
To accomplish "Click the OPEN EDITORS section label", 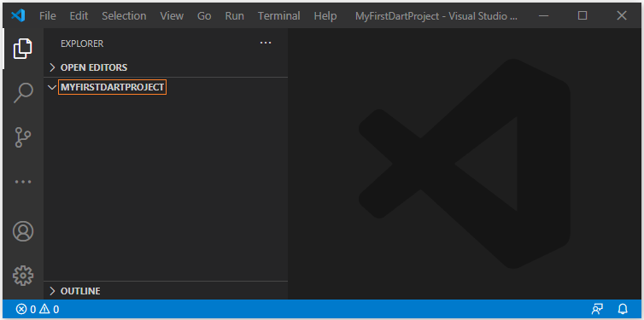I will (94, 67).
